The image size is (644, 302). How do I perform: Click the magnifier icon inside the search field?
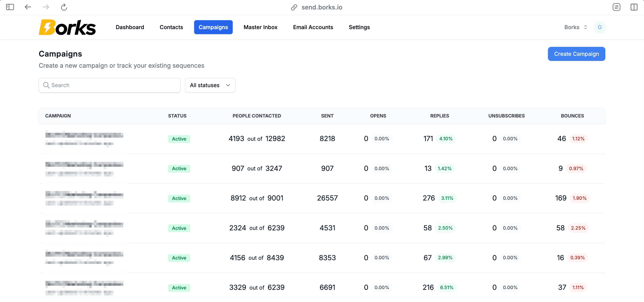click(46, 85)
